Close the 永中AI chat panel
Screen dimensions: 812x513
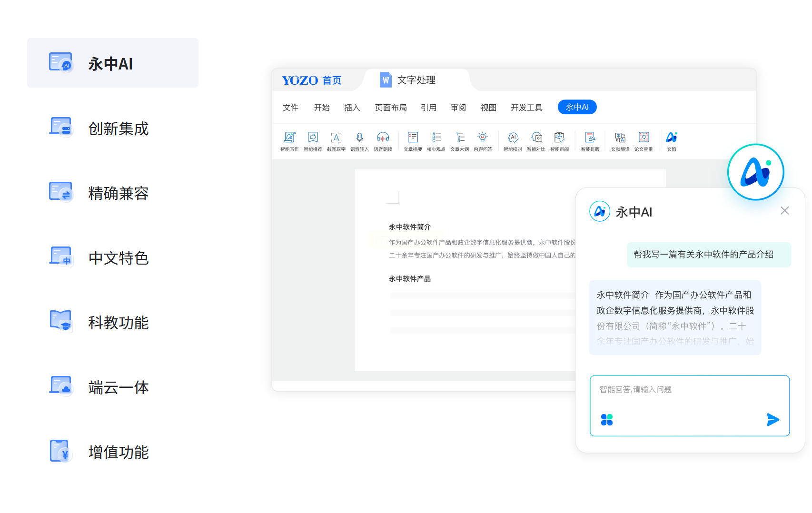pyautogui.click(x=785, y=210)
